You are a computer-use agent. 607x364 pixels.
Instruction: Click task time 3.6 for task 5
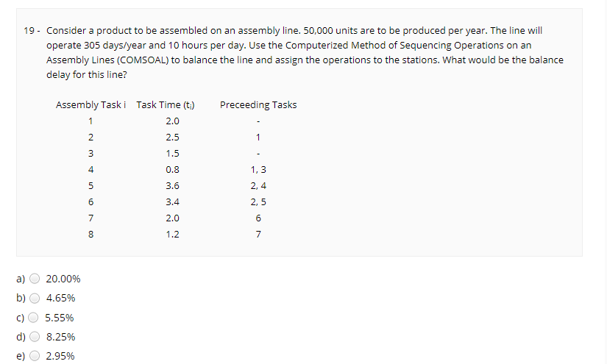click(x=173, y=185)
